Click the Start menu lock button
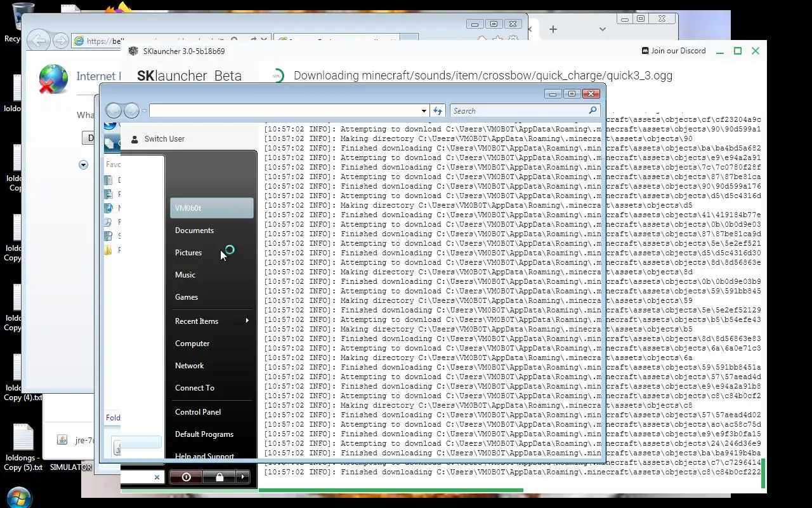 219,477
